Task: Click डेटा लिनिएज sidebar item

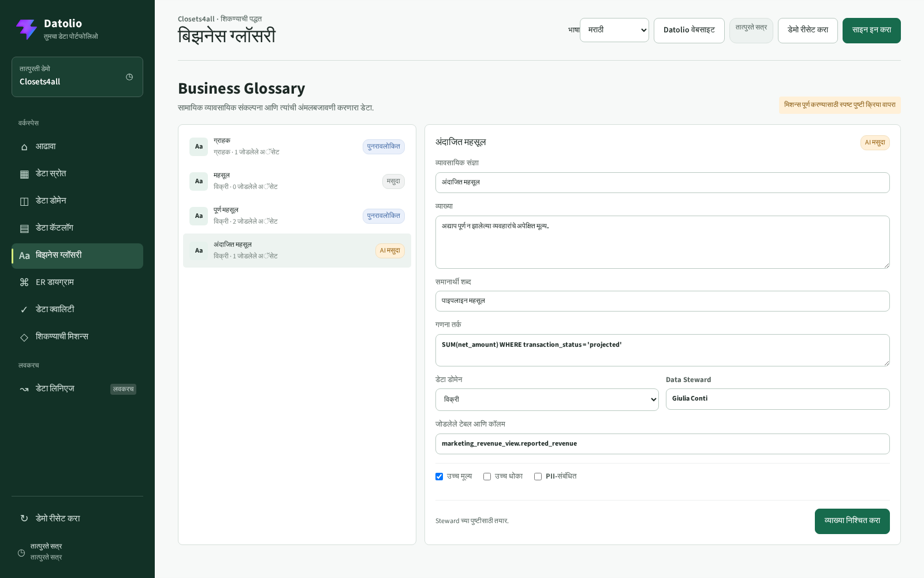Action: click(77, 389)
